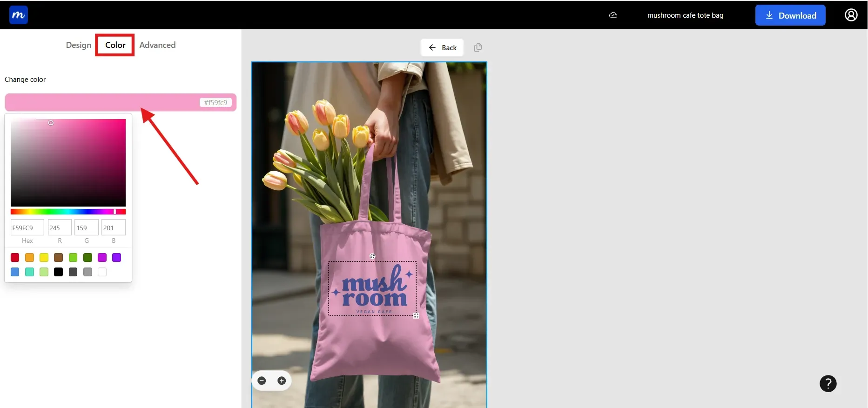Pick the dark gray preset swatch

point(73,272)
